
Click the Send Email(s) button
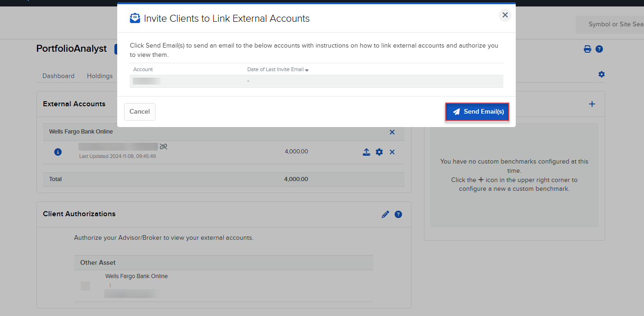coord(477,112)
